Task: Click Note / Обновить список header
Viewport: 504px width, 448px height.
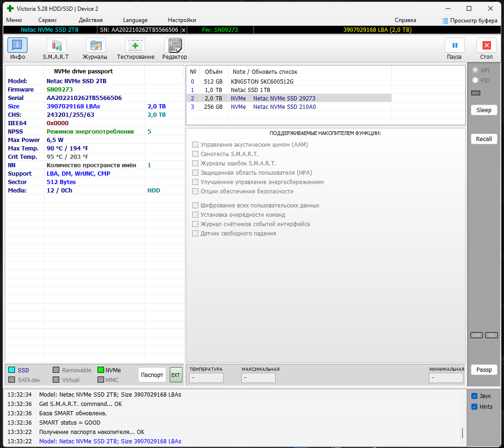Action: point(265,72)
